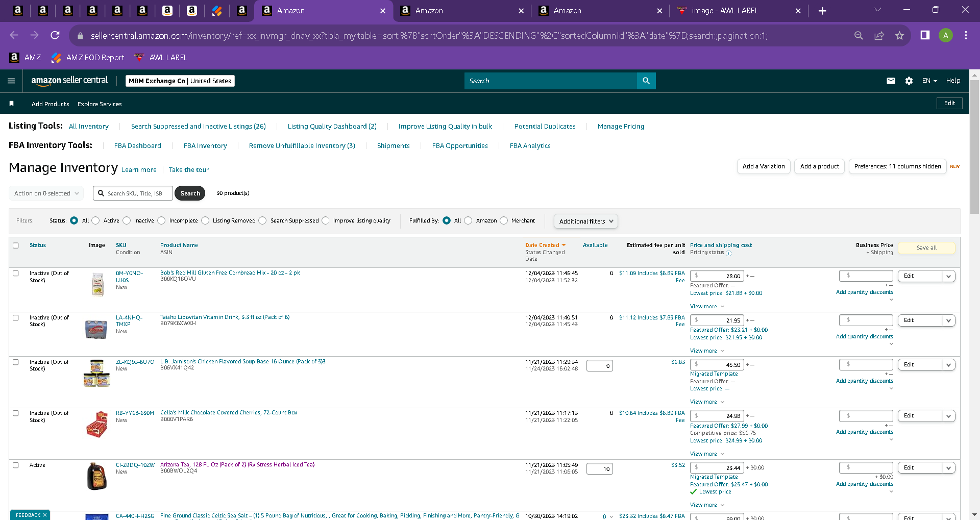Open the Chrome profile avatar
This screenshot has height=520, width=980.
(x=946, y=35)
